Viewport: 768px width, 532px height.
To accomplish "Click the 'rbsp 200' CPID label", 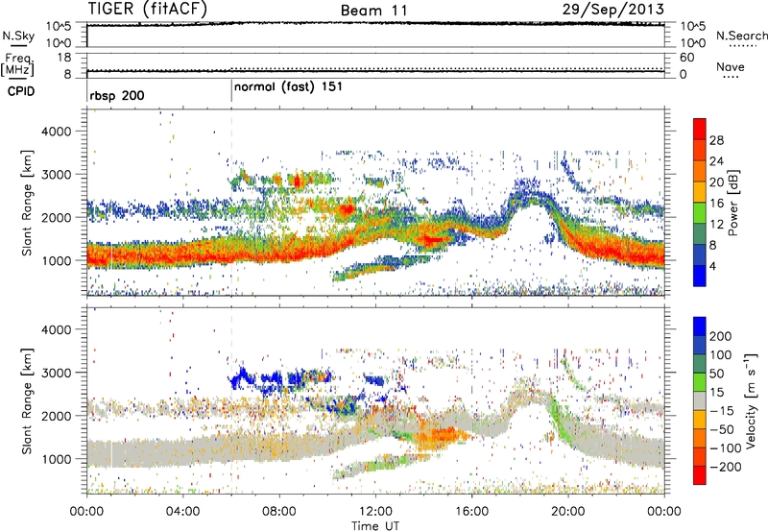I will tap(116, 95).
